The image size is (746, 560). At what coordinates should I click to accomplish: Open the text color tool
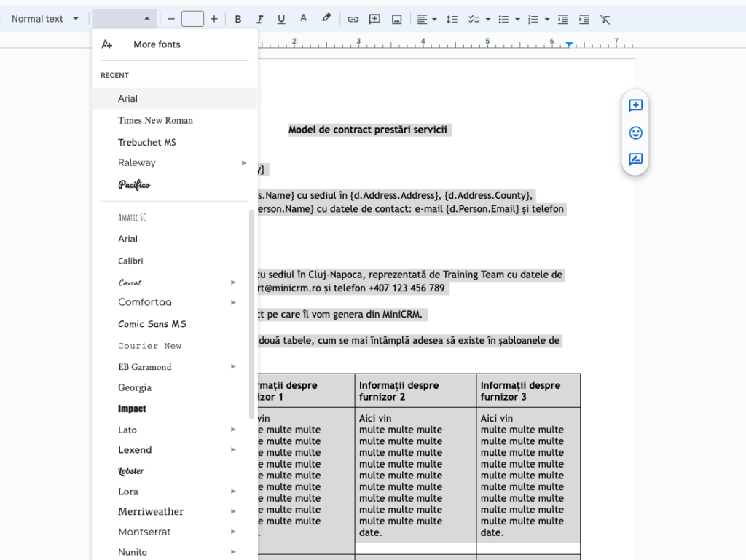pyautogui.click(x=303, y=18)
